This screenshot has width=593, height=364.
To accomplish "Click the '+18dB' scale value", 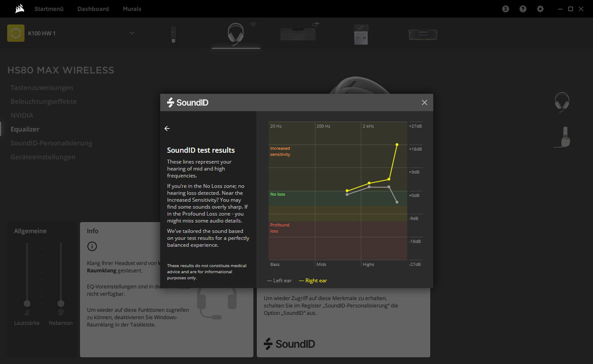I will (415, 149).
